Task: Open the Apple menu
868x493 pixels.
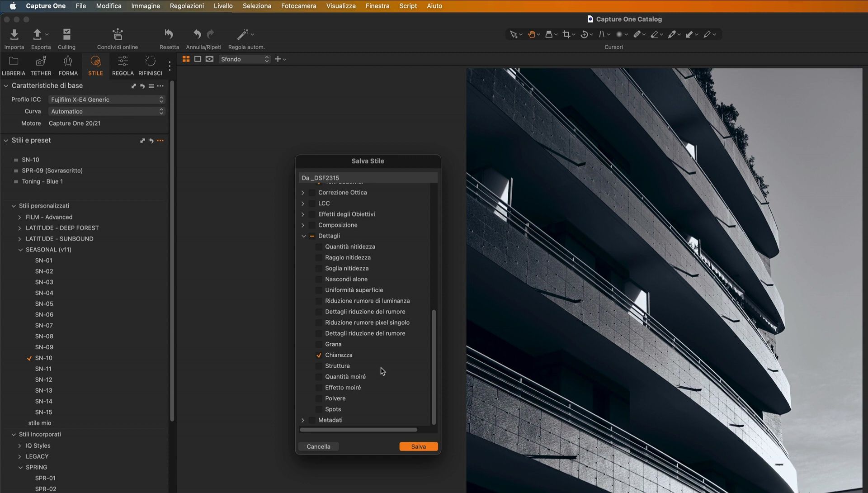Action: click(13, 6)
